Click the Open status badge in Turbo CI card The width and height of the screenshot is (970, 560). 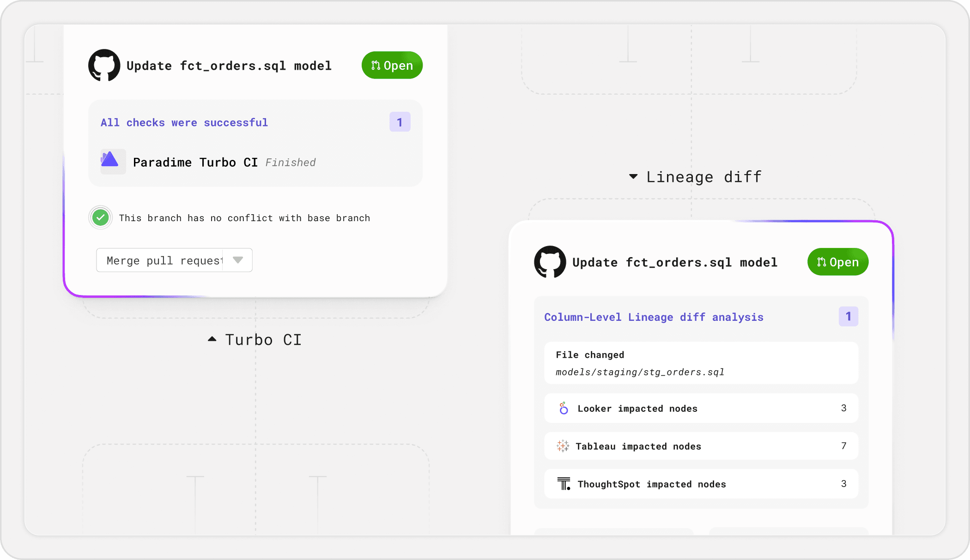[392, 65]
